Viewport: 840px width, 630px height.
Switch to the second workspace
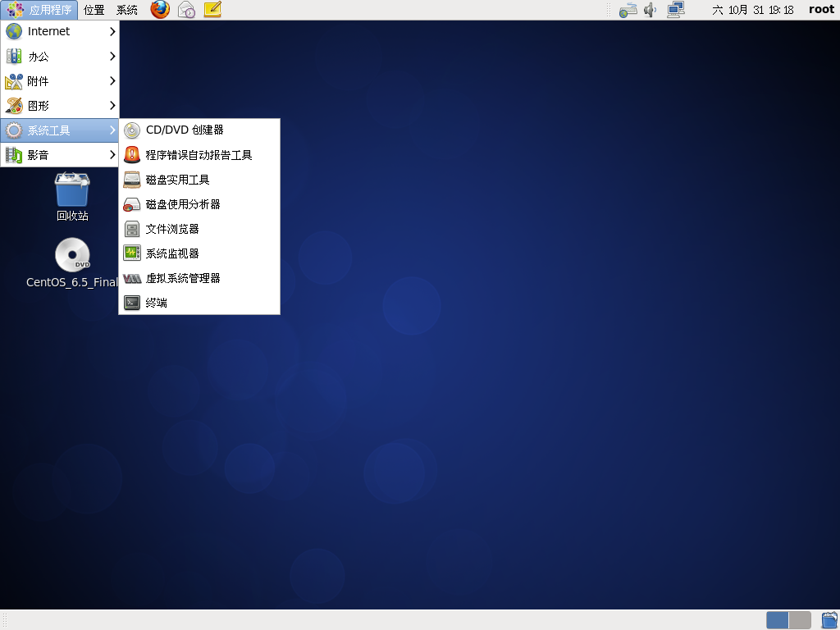(x=800, y=620)
